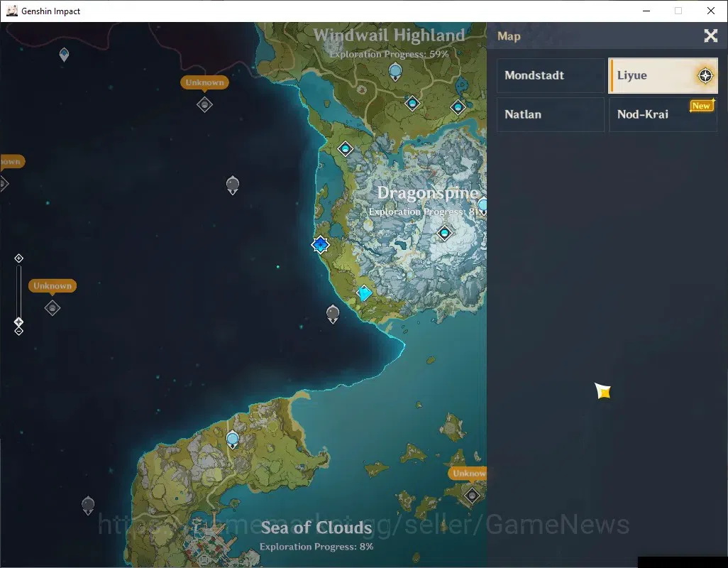Select the waypoint in the Sea of Clouds peninsula
Screen dimensions: 728x568
(233, 439)
